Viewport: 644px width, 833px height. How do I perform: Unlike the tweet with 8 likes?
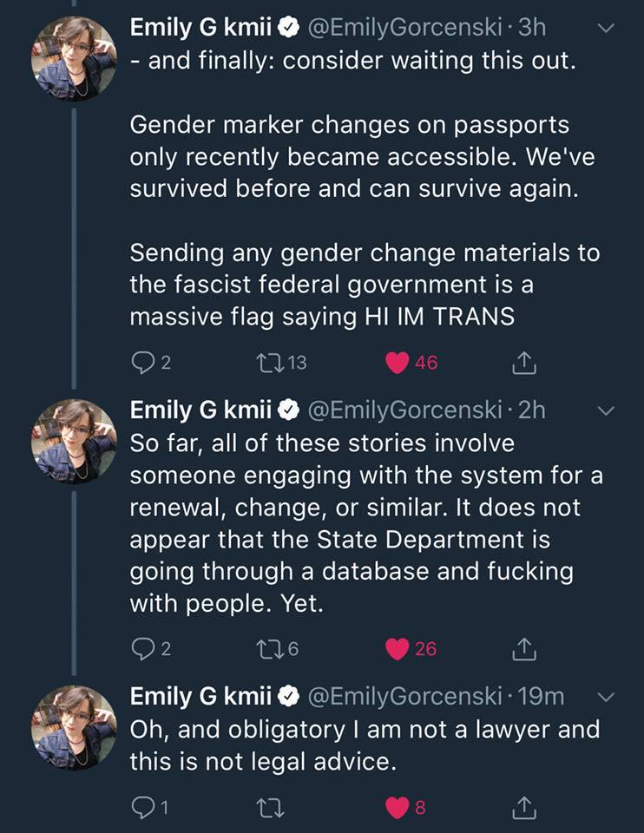point(397,808)
